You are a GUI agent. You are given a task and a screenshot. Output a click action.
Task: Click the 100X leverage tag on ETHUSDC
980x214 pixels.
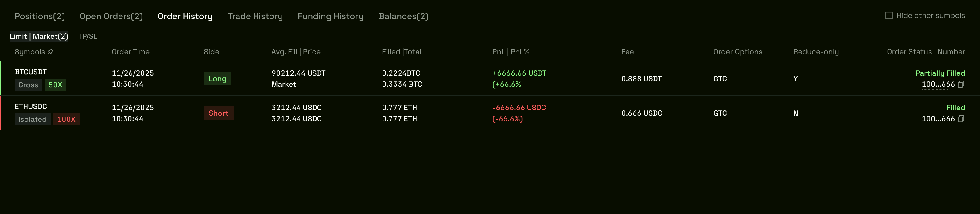pos(67,119)
